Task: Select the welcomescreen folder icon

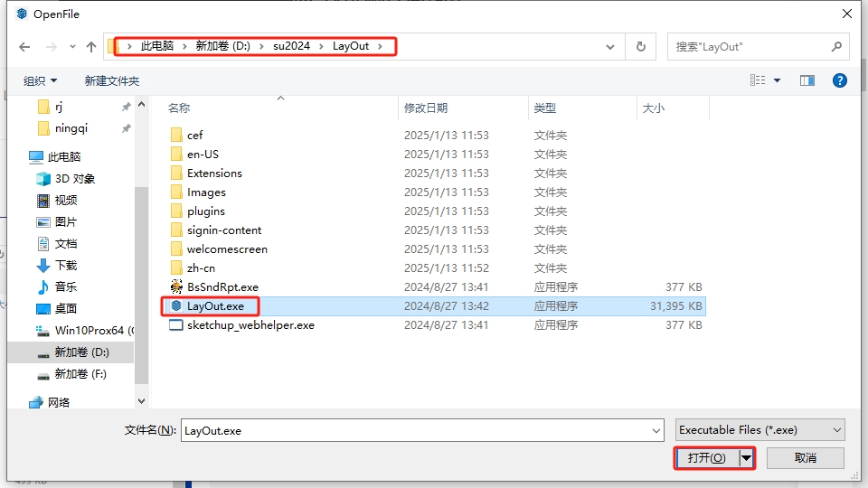Action: (176, 249)
